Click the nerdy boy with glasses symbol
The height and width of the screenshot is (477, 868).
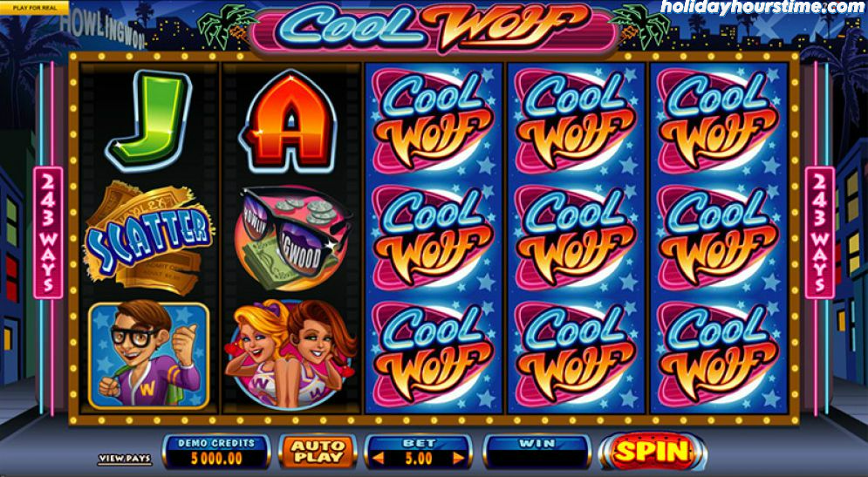[149, 355]
